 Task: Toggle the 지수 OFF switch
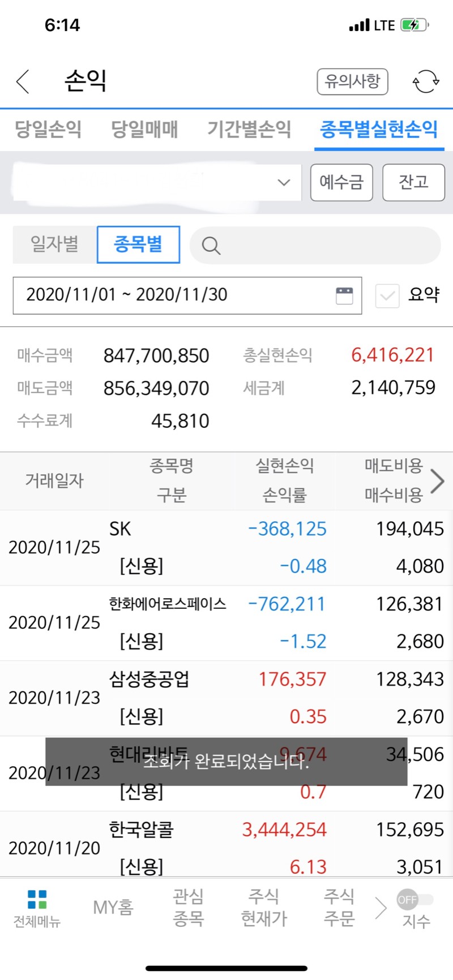pos(415,899)
